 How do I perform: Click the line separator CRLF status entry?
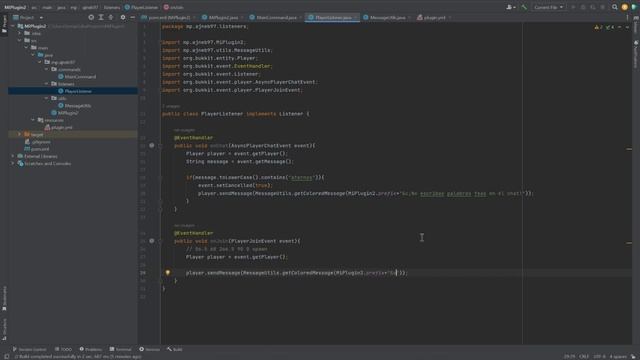pos(584,356)
